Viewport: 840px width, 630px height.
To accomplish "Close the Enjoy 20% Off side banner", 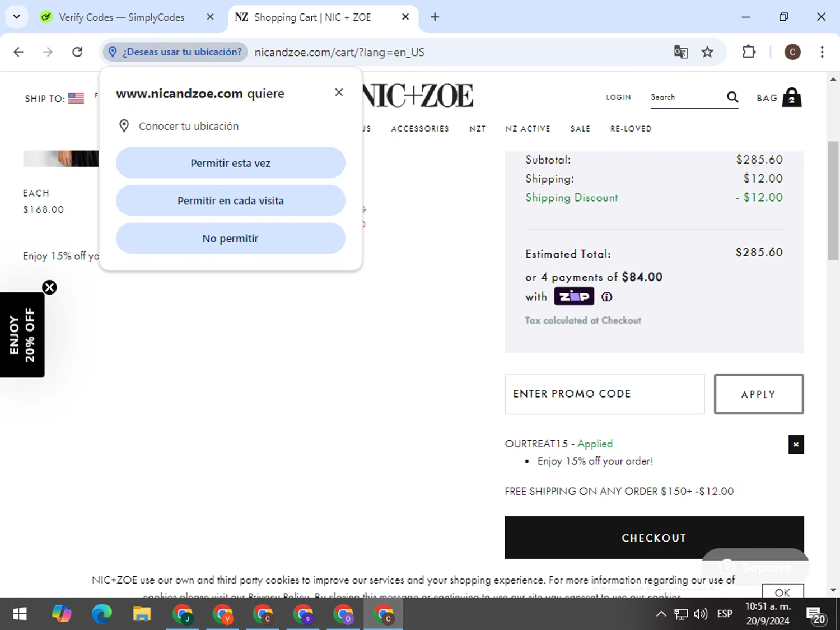I will pos(49,287).
